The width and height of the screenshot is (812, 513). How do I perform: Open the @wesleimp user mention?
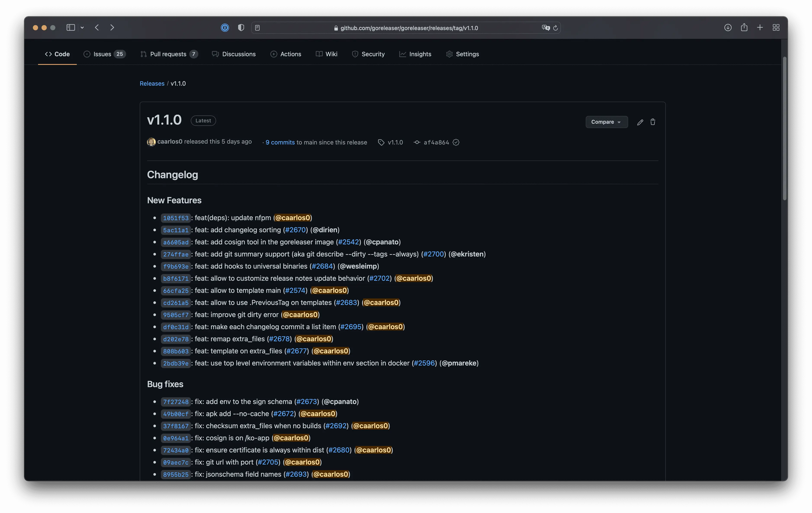point(358,266)
